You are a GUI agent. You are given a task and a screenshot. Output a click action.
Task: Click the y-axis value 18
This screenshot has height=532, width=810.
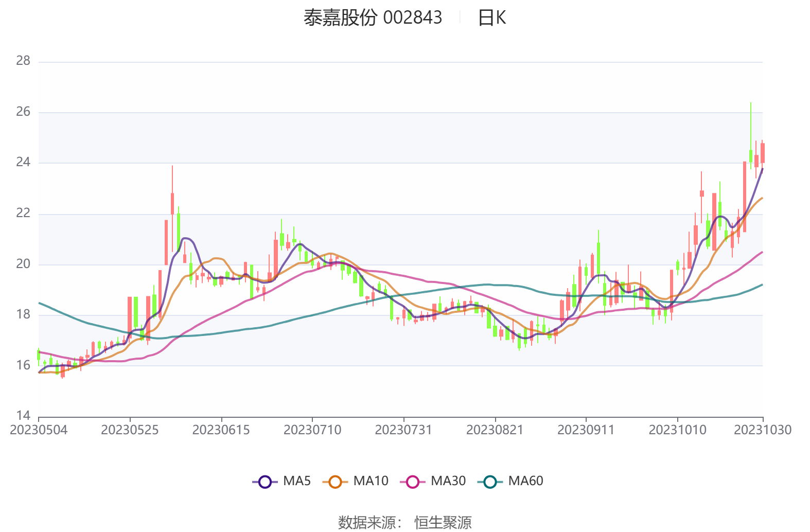pos(23,314)
